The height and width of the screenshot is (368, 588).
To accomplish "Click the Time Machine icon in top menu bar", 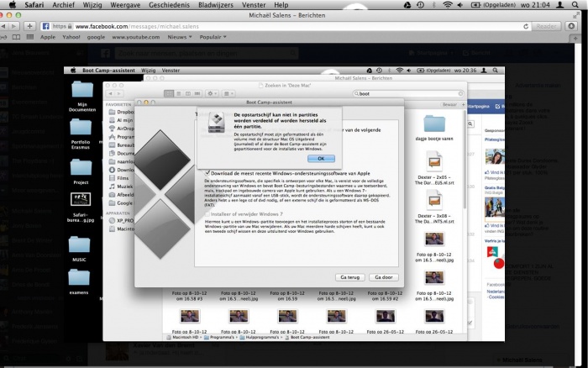I will [x=420, y=5].
